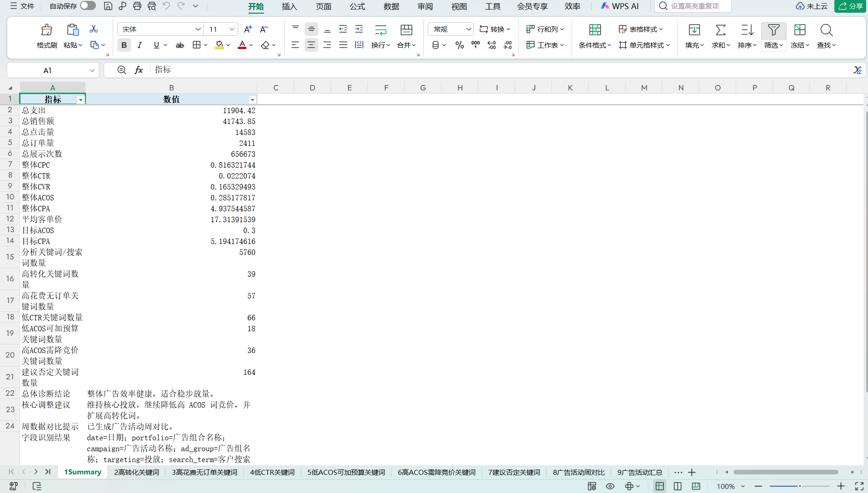This screenshot has width=868, height=493.
Task: Click the fill color yellow swatch
Action: [x=219, y=45]
